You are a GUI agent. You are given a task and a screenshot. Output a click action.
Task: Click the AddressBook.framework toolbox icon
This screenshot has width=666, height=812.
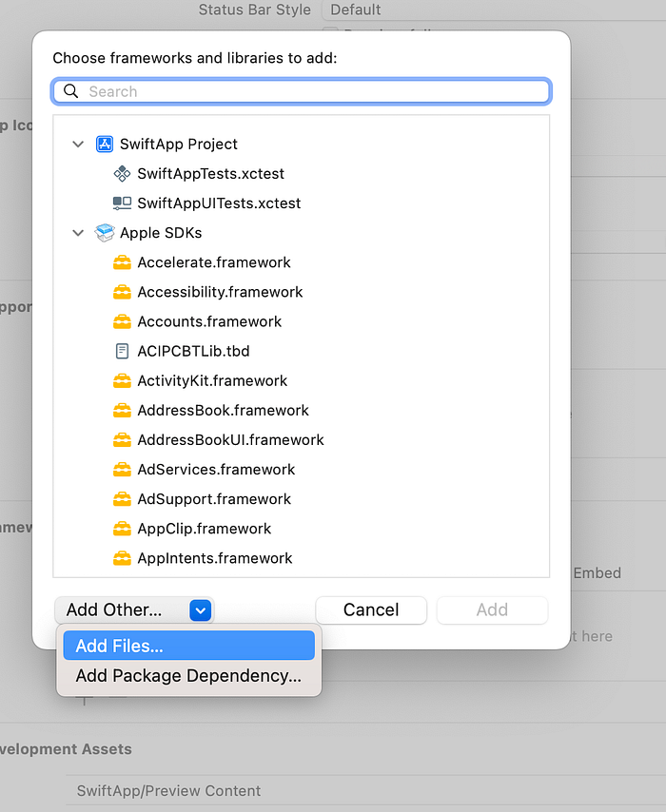point(122,410)
